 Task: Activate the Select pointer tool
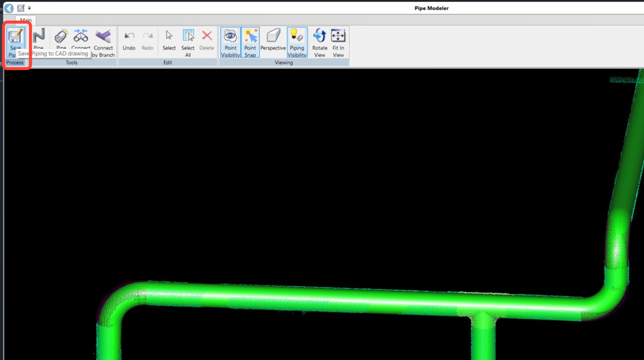(x=169, y=40)
